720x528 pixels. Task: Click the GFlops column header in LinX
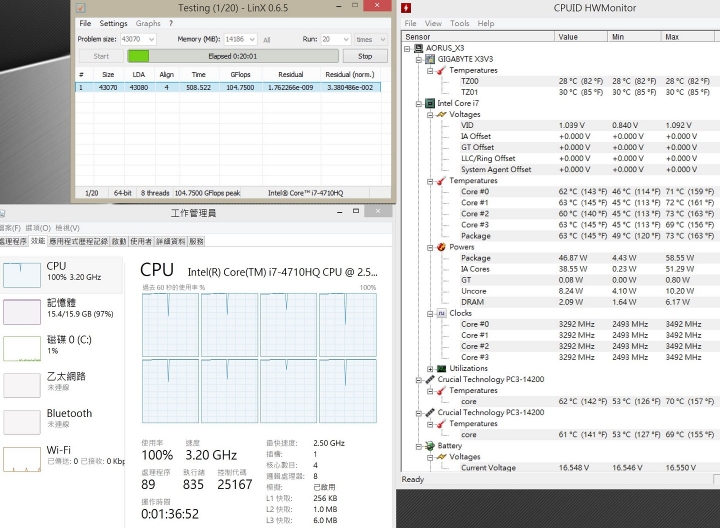coord(240,74)
